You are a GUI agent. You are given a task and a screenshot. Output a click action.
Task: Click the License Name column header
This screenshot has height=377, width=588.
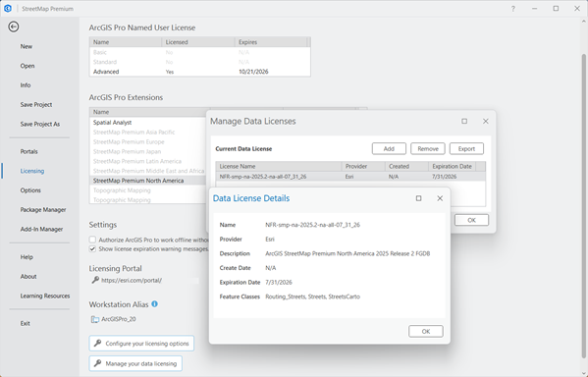(x=279, y=166)
